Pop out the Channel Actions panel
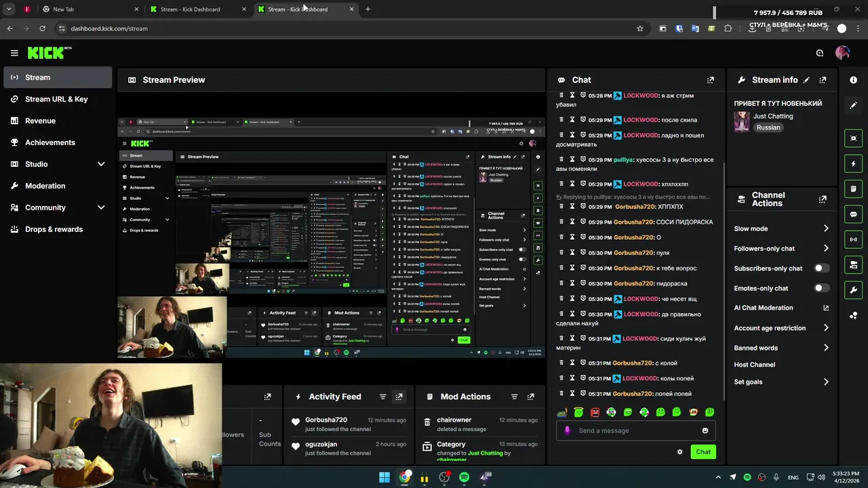The height and width of the screenshot is (488, 868). [x=823, y=199]
